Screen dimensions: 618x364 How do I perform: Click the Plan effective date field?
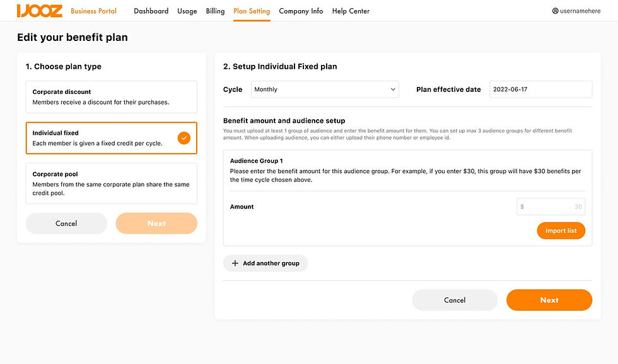pos(540,89)
